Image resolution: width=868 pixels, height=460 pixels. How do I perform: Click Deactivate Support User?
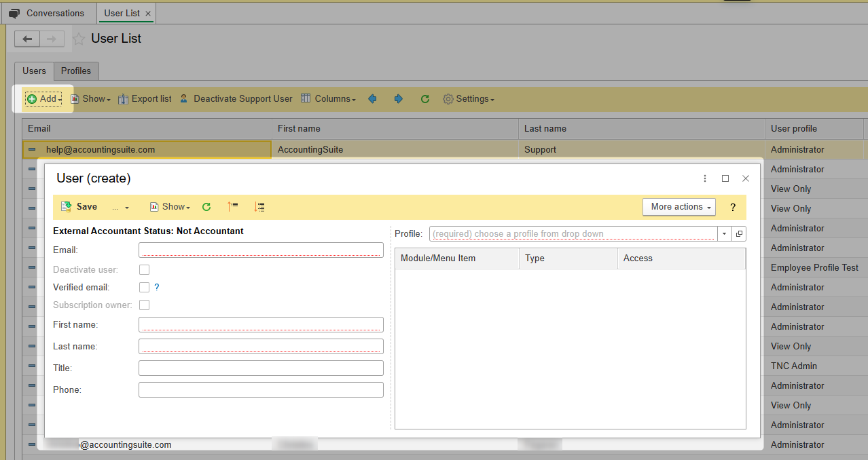pyautogui.click(x=236, y=99)
